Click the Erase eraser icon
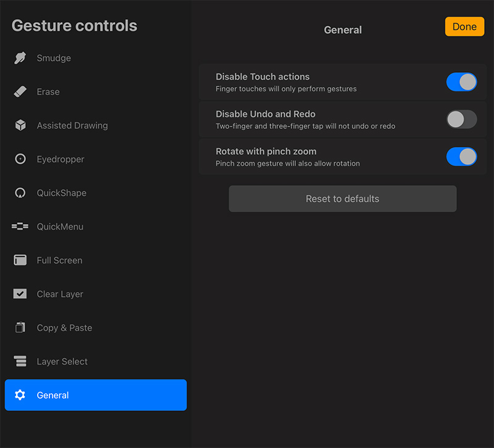This screenshot has width=494, height=448. [20, 91]
